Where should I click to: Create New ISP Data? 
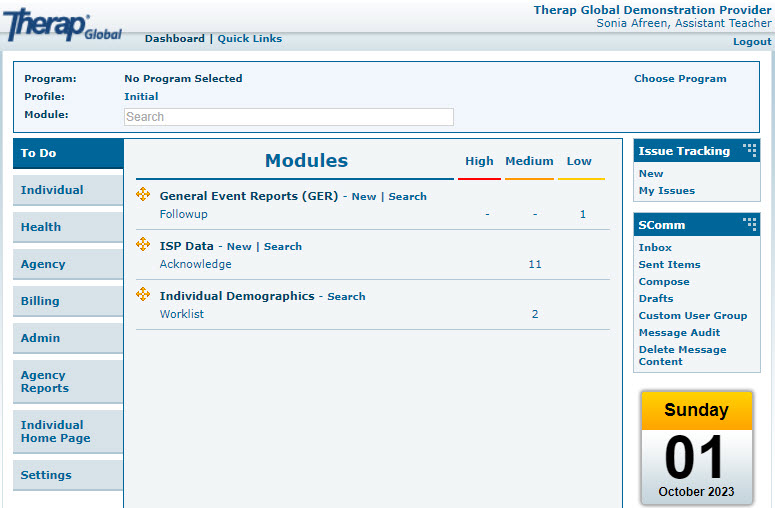(x=239, y=247)
